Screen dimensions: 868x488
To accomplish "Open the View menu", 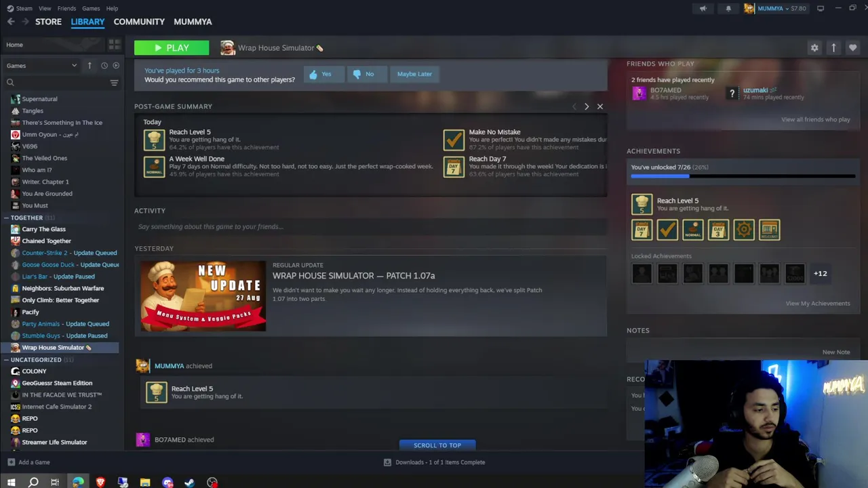I will pos(45,8).
